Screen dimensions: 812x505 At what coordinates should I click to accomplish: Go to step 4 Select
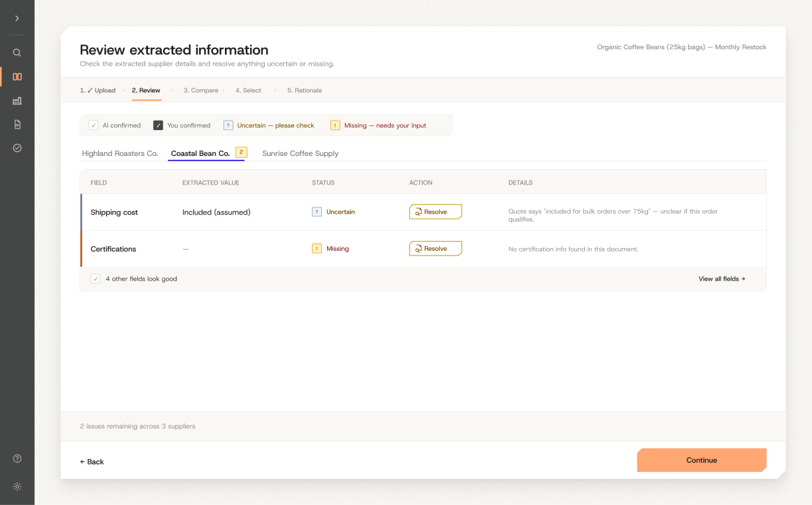(x=248, y=90)
